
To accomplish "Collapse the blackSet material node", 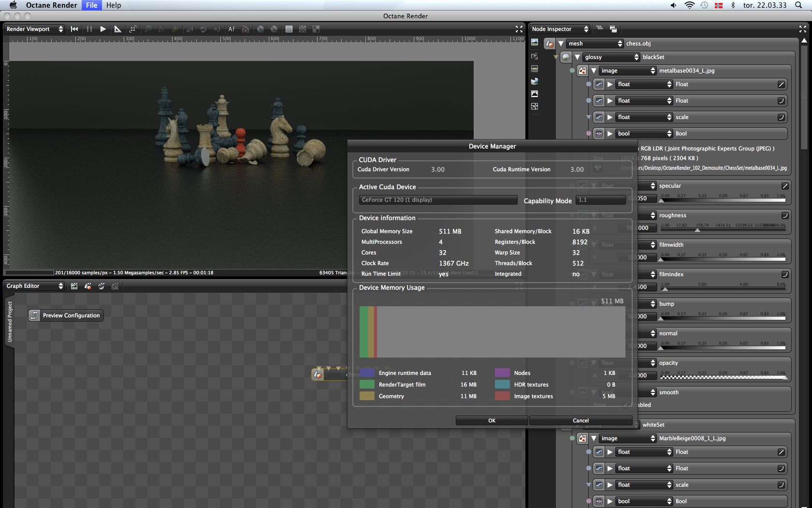I will coord(577,57).
